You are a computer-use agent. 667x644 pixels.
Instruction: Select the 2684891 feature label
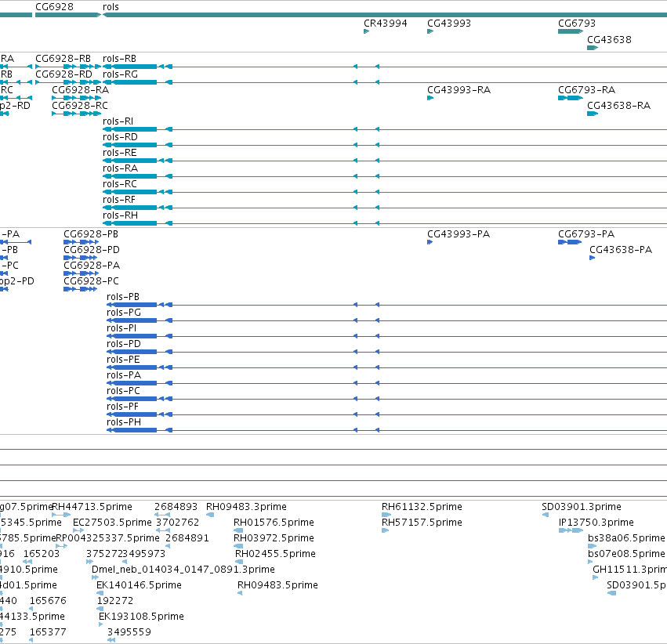coord(187,538)
